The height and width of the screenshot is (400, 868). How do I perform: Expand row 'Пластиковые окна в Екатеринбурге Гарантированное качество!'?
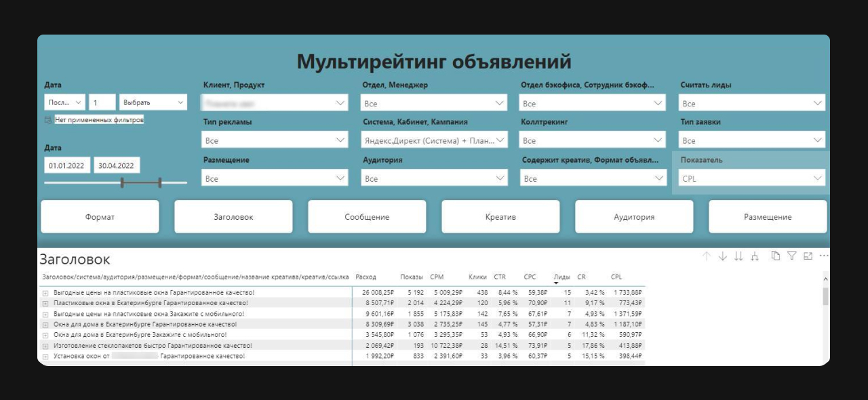tap(45, 303)
